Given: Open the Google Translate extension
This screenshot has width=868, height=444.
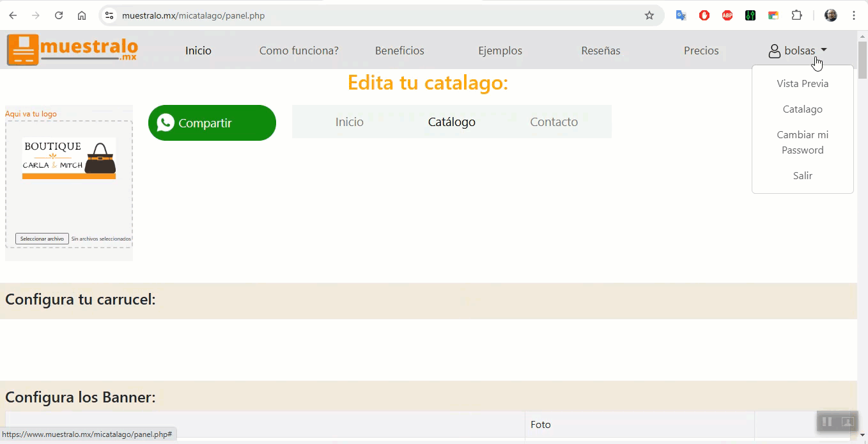Looking at the screenshot, I should coord(681,15).
